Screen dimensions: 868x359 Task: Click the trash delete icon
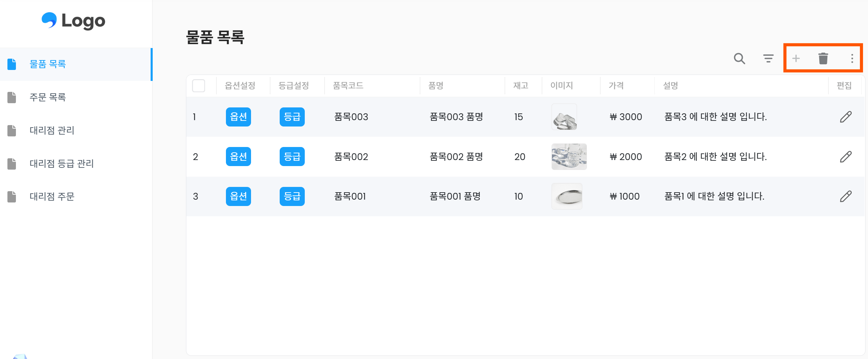(x=824, y=59)
